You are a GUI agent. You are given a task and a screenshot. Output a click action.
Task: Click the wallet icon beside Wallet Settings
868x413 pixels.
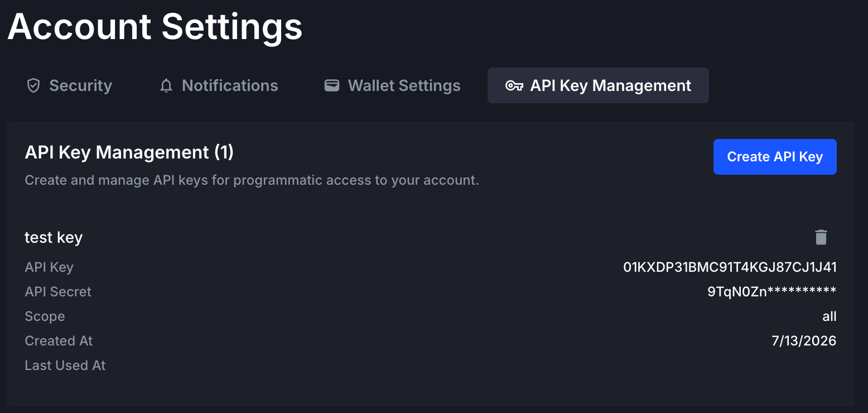332,85
